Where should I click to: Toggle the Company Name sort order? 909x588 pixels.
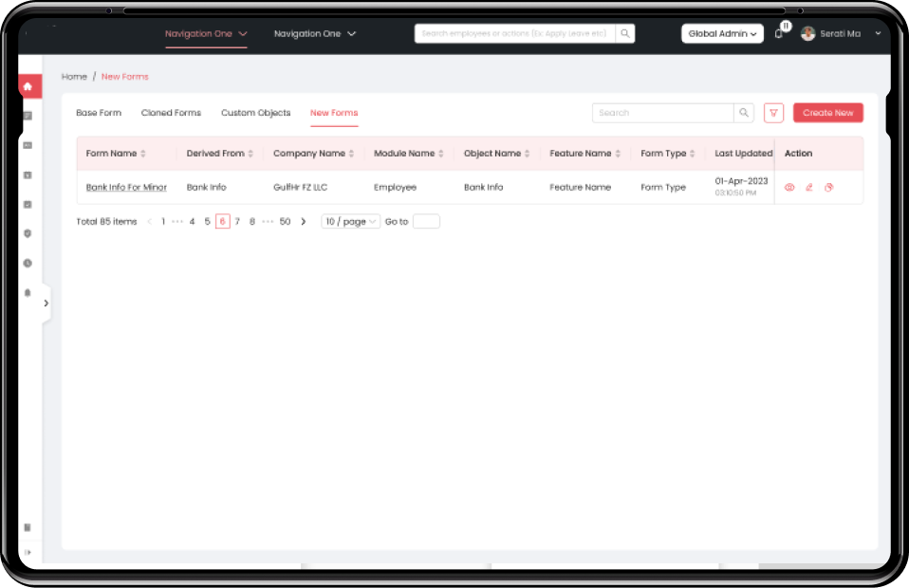pos(352,153)
